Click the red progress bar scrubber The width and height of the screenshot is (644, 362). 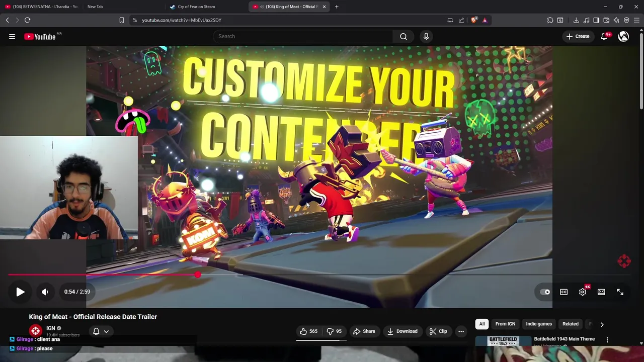(x=198, y=275)
